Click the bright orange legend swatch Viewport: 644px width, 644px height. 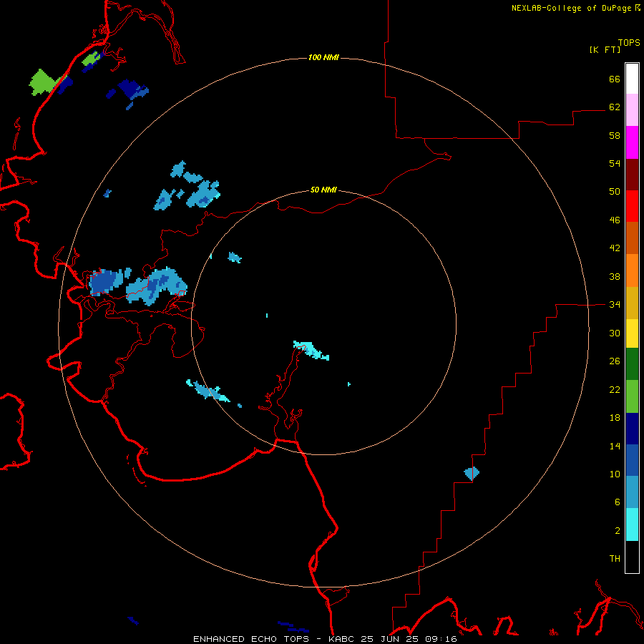click(632, 270)
